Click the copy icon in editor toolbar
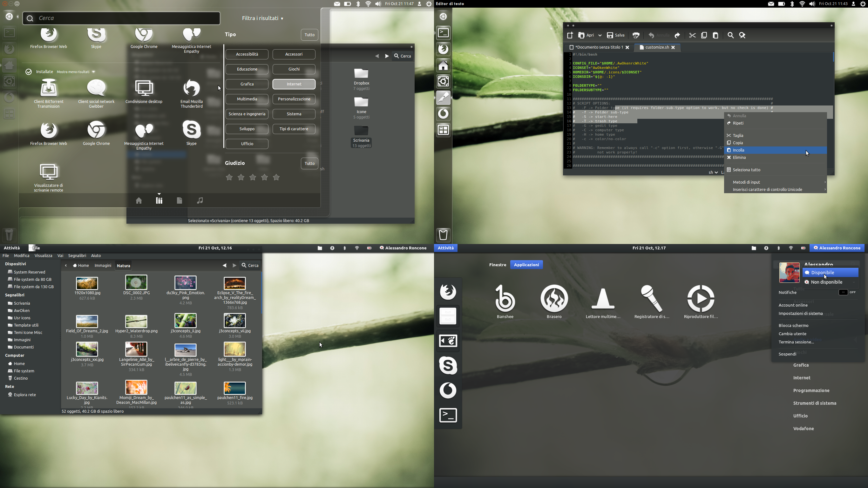This screenshot has height=488, width=868. click(704, 35)
